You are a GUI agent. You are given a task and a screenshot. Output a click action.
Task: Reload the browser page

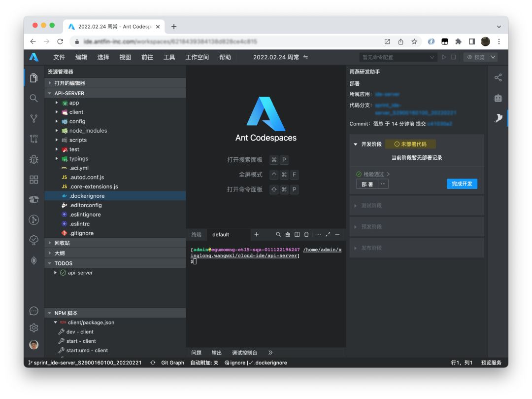click(x=60, y=41)
